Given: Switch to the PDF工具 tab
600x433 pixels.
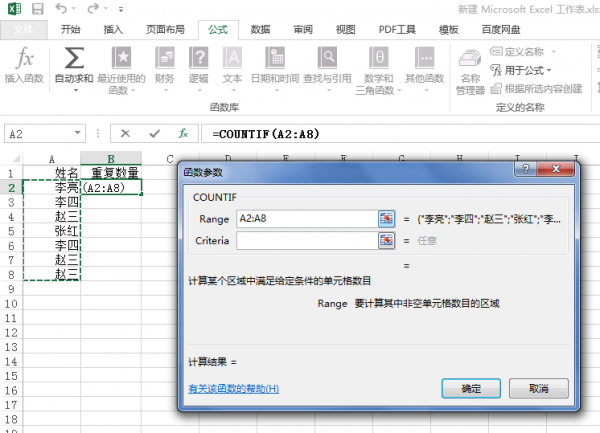Looking at the screenshot, I should 397,29.
